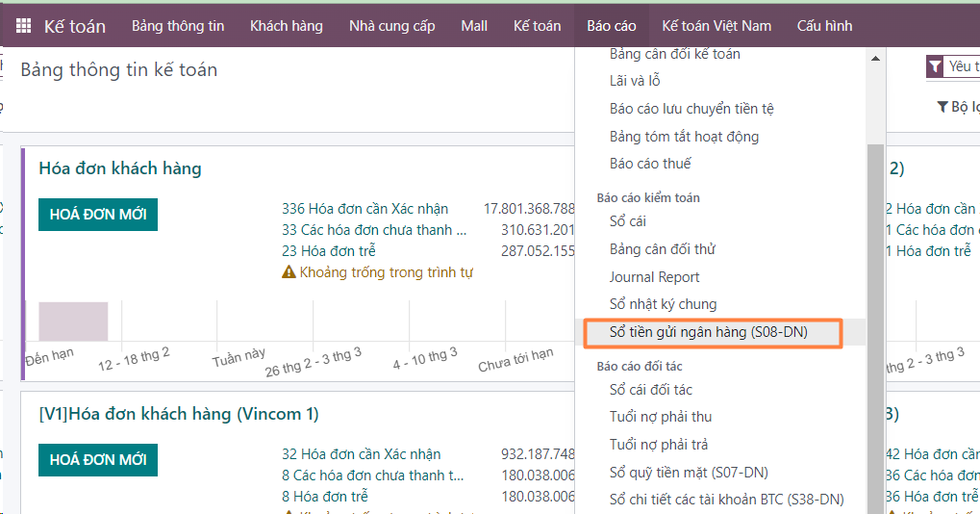Click Khoảng trống trong trình tự warning
The width and height of the screenshot is (980, 514).
click(x=387, y=272)
